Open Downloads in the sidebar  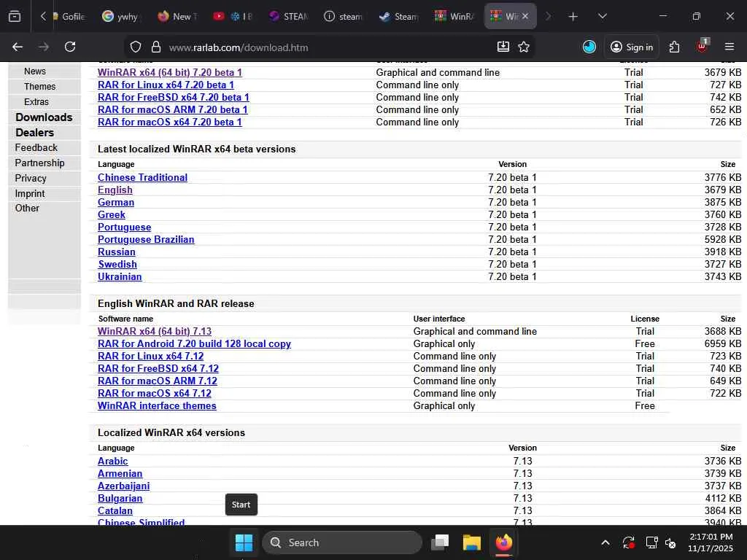(x=44, y=117)
